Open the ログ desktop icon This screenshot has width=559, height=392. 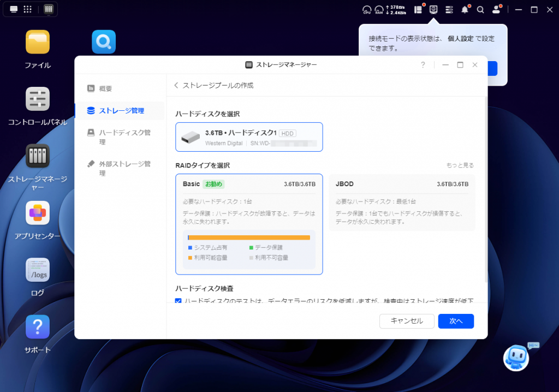(38, 270)
